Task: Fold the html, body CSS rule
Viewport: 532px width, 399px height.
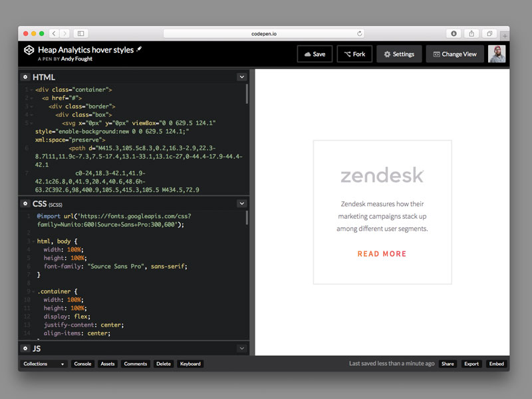Action: click(x=33, y=241)
